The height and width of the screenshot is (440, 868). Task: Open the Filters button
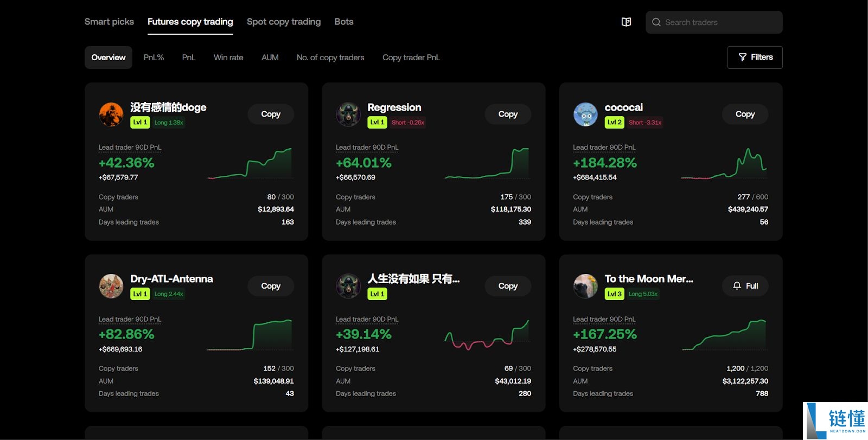pyautogui.click(x=755, y=58)
